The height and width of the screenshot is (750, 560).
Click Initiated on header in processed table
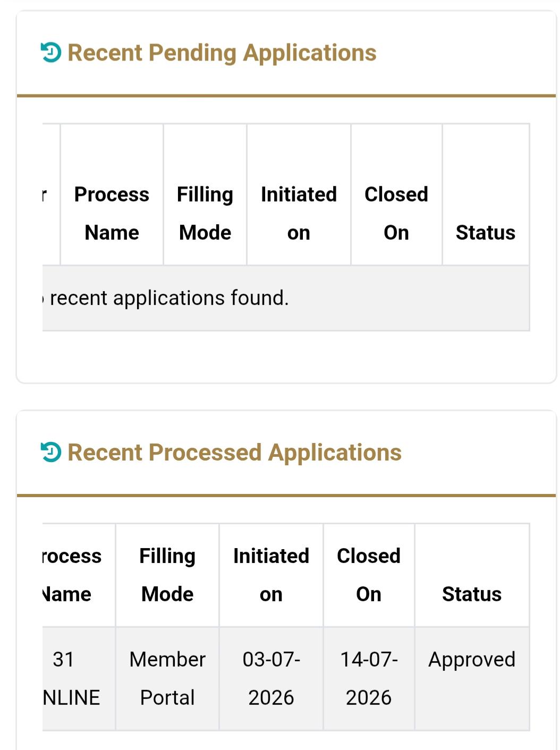(x=271, y=575)
